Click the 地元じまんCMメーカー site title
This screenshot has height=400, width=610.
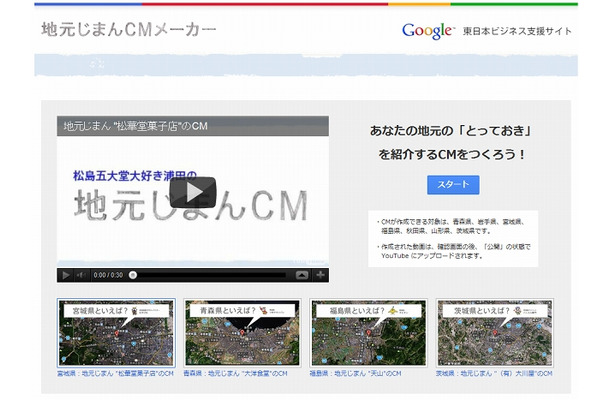click(128, 30)
